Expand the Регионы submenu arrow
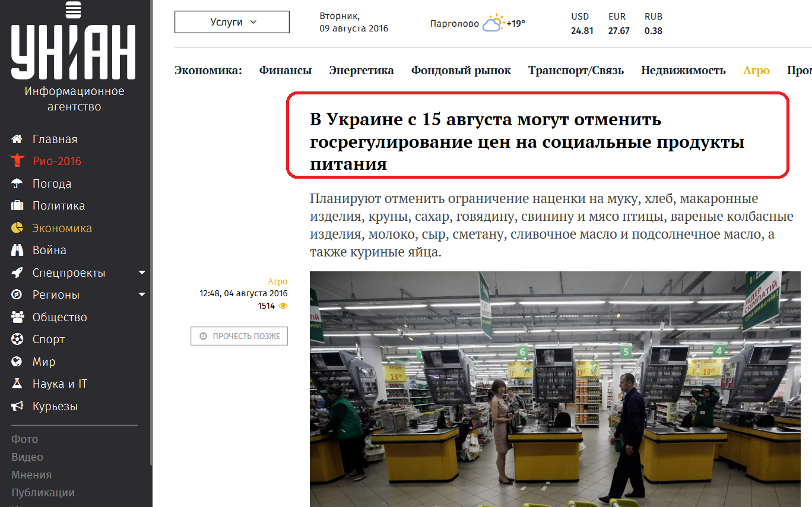The width and height of the screenshot is (812, 507). 142,294
